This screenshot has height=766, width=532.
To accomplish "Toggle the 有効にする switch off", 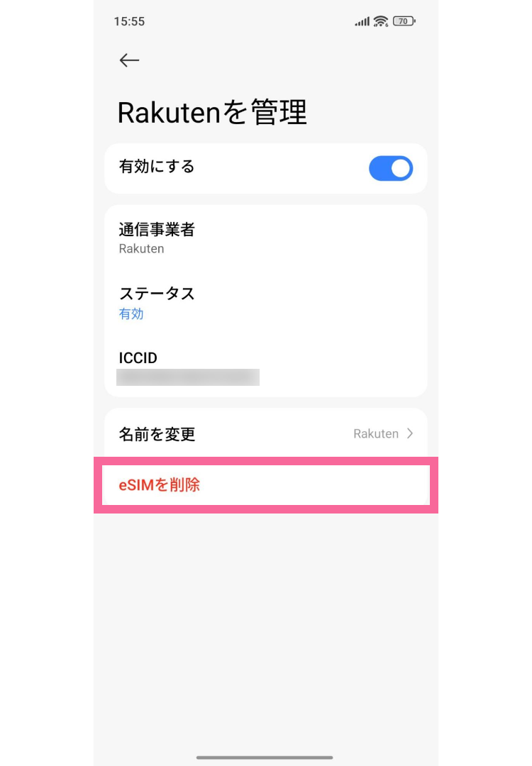I will click(391, 169).
